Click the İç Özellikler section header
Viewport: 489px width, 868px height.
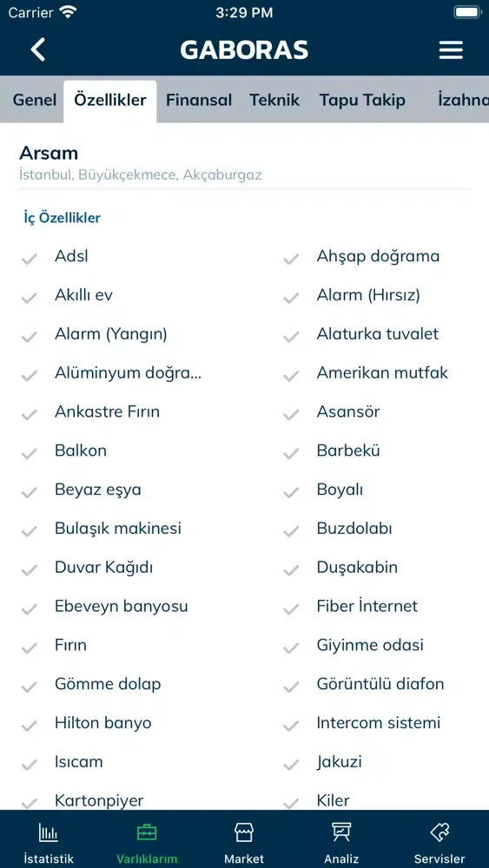pos(62,218)
